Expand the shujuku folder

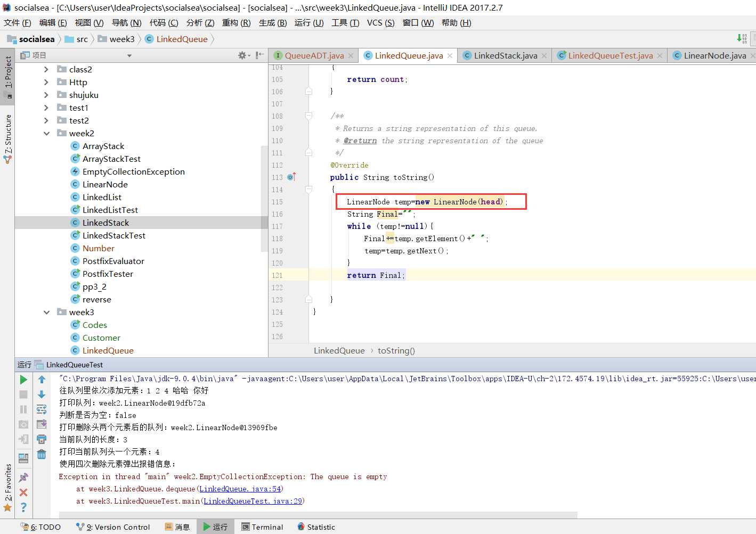46,95
